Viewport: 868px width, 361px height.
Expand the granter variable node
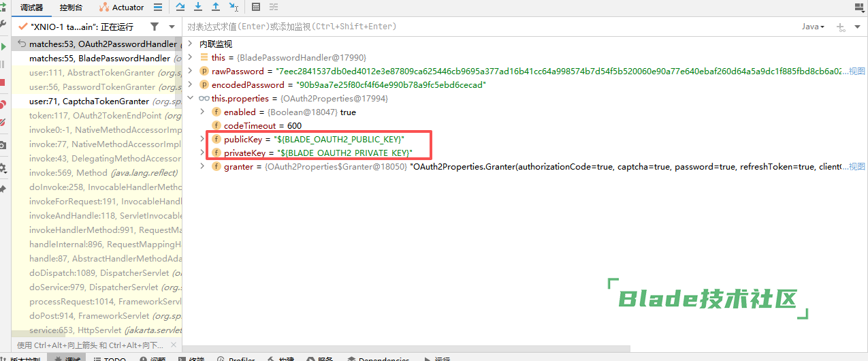pyautogui.click(x=202, y=167)
